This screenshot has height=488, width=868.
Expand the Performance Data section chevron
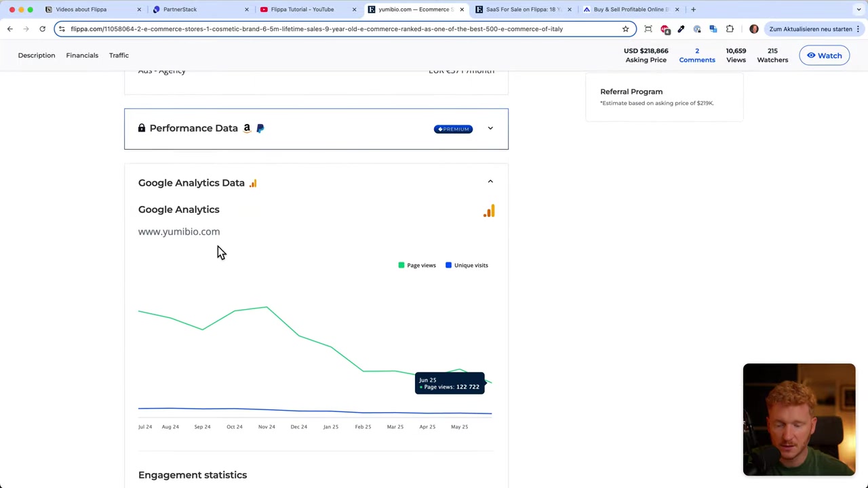pos(490,128)
